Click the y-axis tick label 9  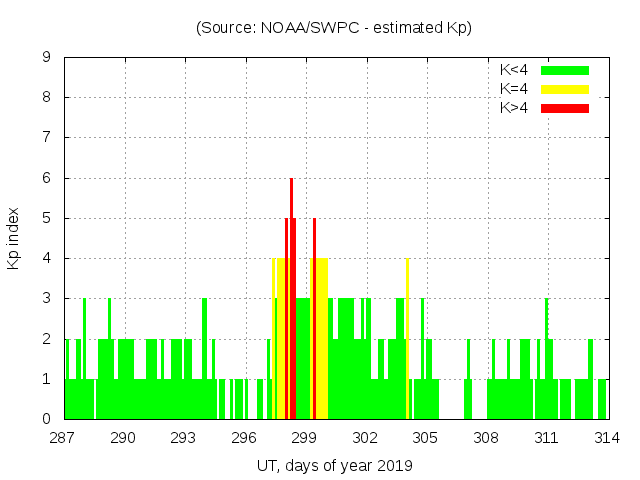[46, 58]
